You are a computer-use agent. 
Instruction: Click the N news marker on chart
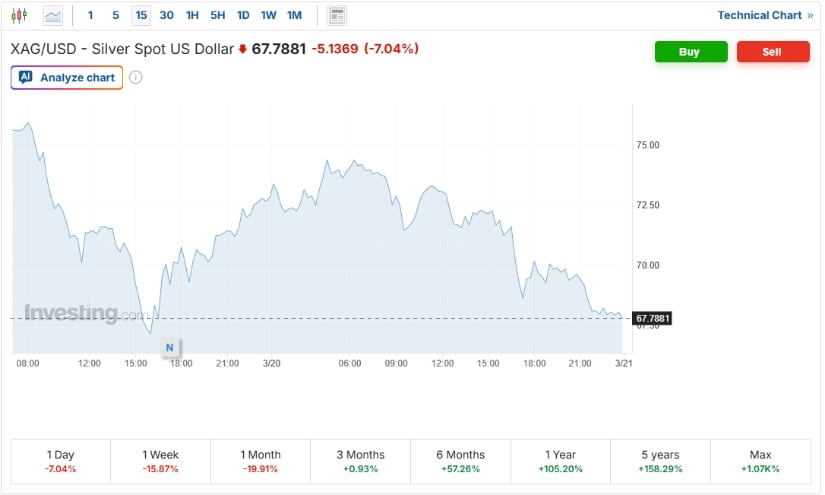tap(169, 347)
